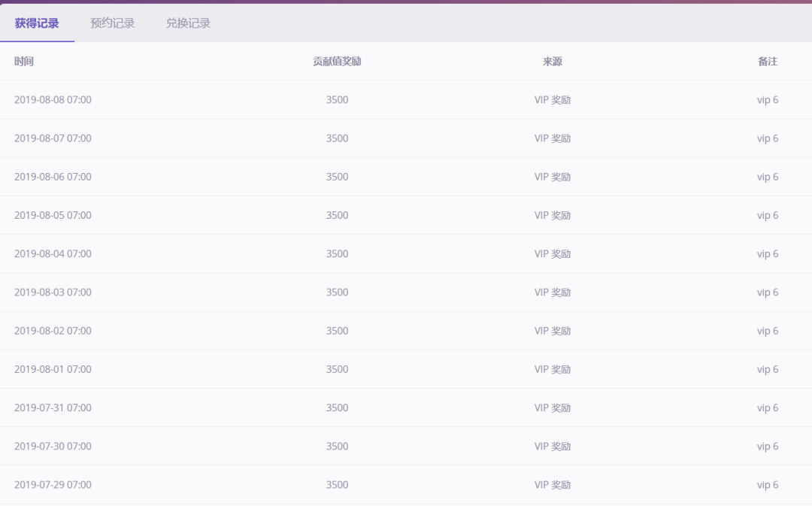812x506 pixels.
Task: Select the 2019-07-31 07:00 time cell
Action: point(53,408)
